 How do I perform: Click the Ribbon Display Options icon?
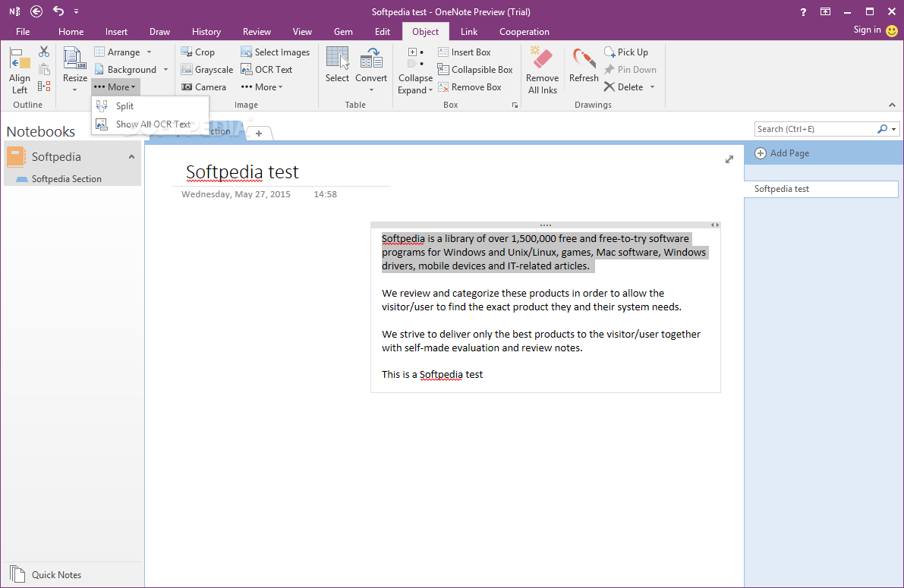[x=826, y=11]
